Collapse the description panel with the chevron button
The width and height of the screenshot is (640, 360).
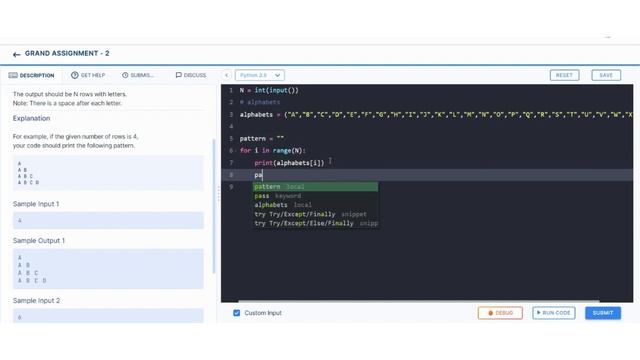227,75
